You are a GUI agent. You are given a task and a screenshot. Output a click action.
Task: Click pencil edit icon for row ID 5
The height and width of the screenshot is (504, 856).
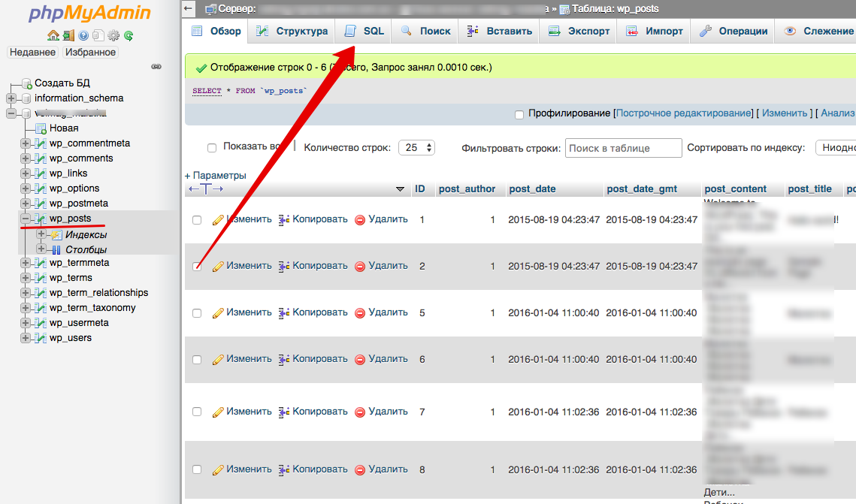(218, 312)
